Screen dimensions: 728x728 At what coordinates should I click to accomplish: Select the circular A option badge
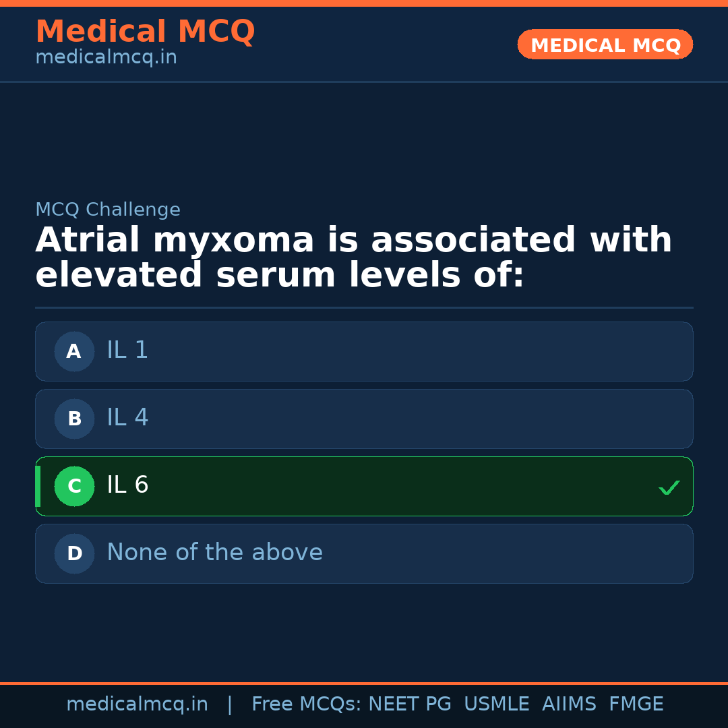click(74, 351)
